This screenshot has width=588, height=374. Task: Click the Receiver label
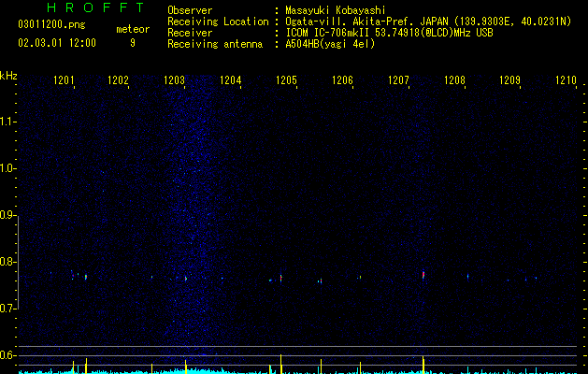coord(190,33)
